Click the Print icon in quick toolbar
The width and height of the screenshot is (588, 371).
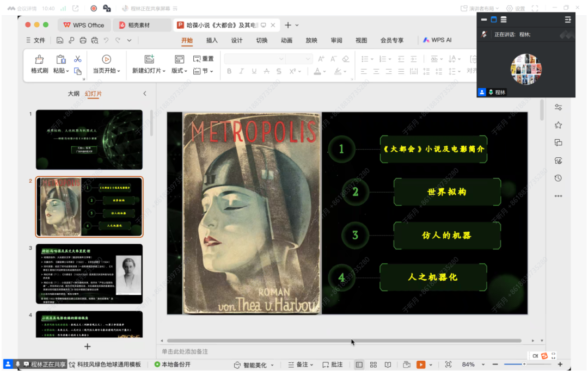pos(83,40)
